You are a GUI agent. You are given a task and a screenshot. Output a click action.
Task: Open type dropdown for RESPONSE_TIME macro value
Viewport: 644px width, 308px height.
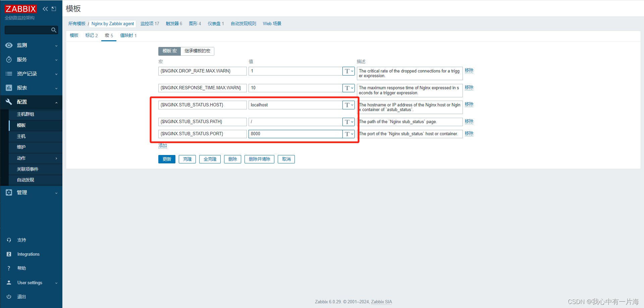349,88
